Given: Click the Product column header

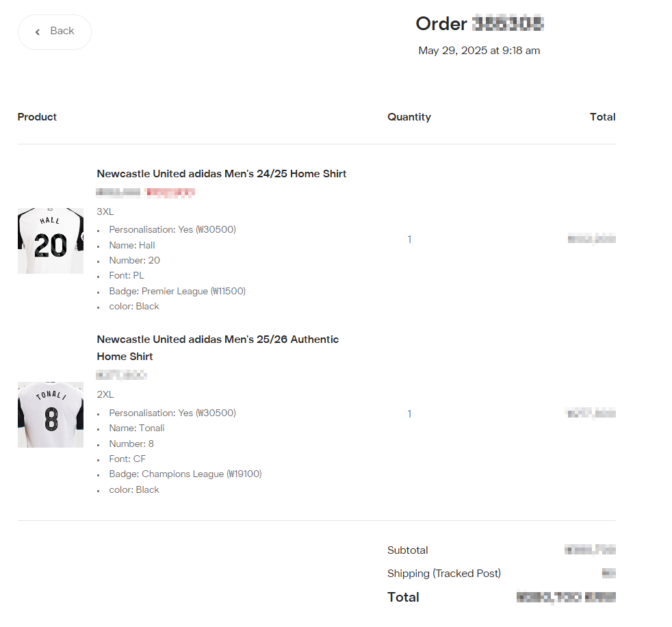Looking at the screenshot, I should click(37, 117).
